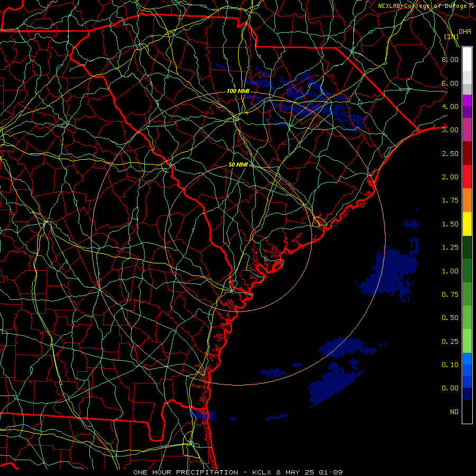476x476 pixels.
Task: Click the ONE HOUR PRECIPITATION title text
Action: 186,472
